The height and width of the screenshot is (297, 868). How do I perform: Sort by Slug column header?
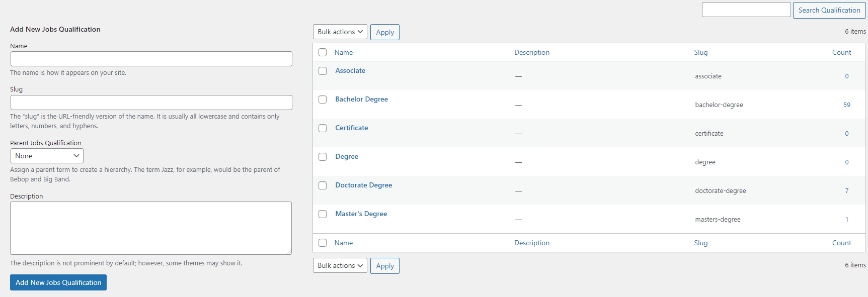(x=700, y=52)
